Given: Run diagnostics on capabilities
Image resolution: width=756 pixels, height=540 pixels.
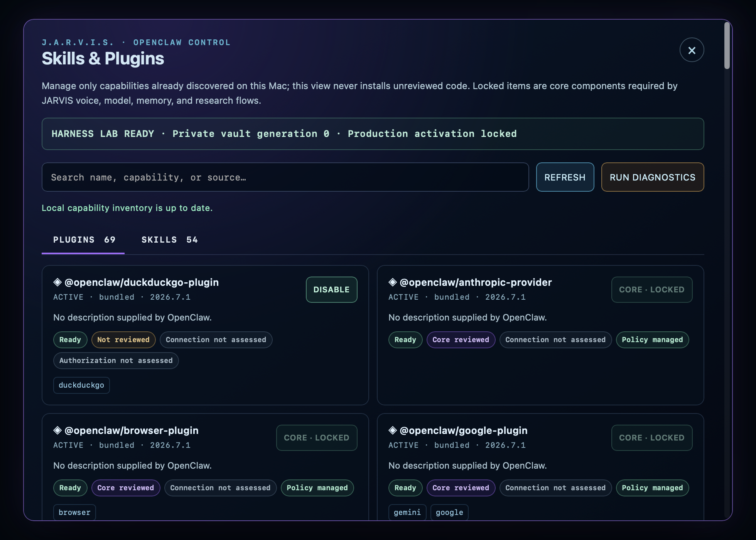Looking at the screenshot, I should click(653, 177).
